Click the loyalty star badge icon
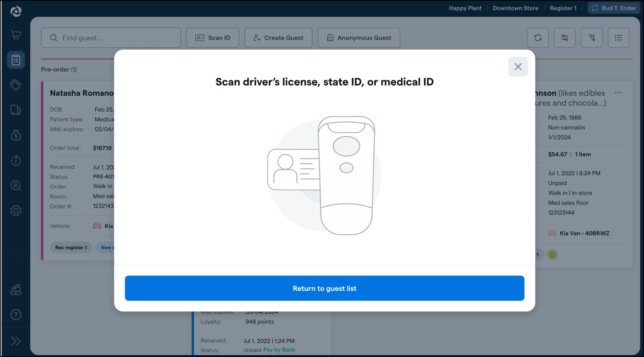The width and height of the screenshot is (644, 357). [x=552, y=255]
